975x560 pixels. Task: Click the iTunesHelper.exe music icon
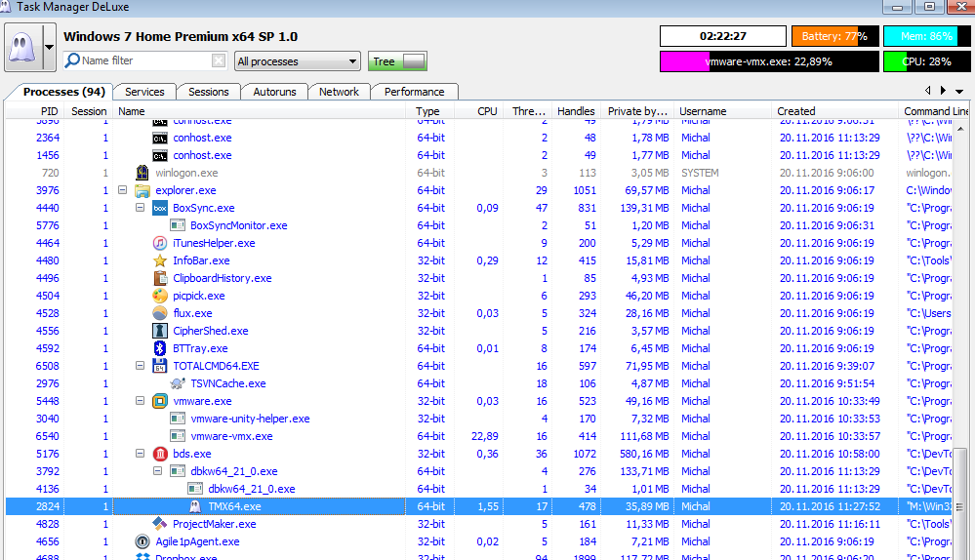click(x=160, y=242)
